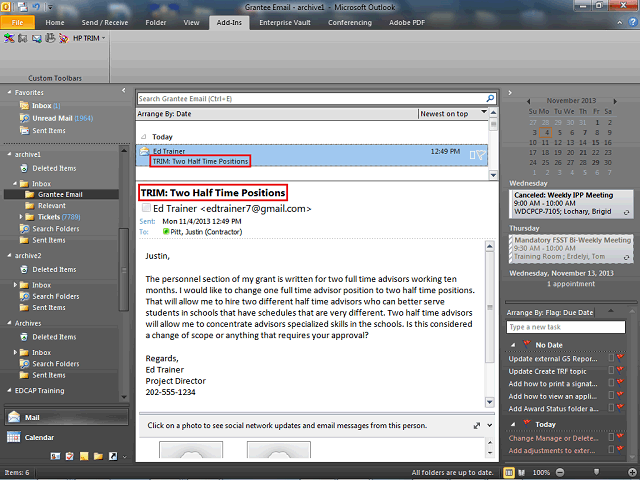Click the binoculars search icon in Custom Toolbars

tap(23, 38)
